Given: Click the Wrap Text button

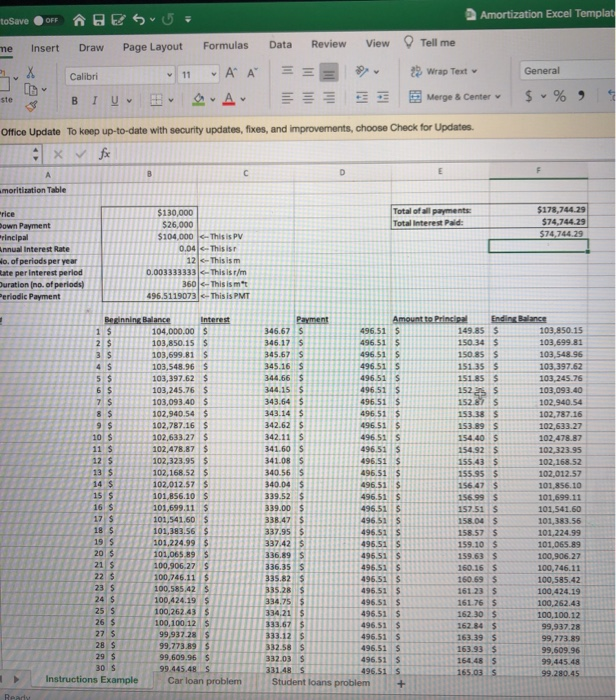Looking at the screenshot, I should [444, 71].
